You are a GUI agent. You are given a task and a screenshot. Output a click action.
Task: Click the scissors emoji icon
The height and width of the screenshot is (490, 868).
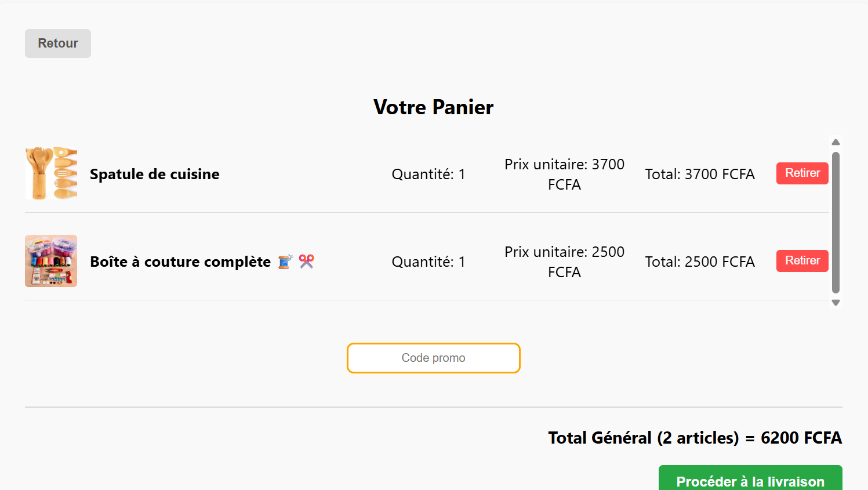pyautogui.click(x=307, y=262)
